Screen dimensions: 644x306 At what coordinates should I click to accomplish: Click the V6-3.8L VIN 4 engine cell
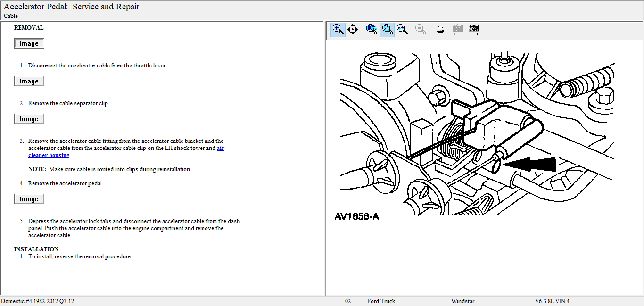point(552,301)
